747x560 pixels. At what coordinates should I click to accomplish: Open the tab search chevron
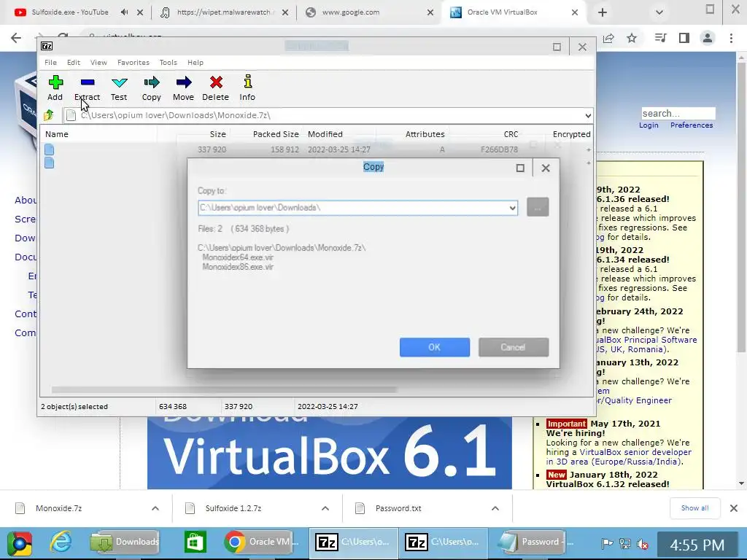[659, 12]
